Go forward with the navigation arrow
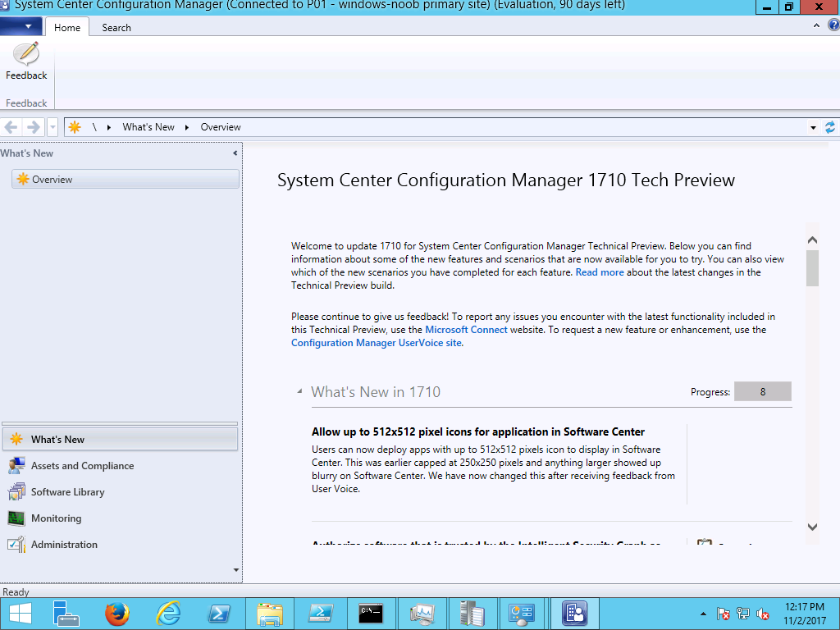 33,127
